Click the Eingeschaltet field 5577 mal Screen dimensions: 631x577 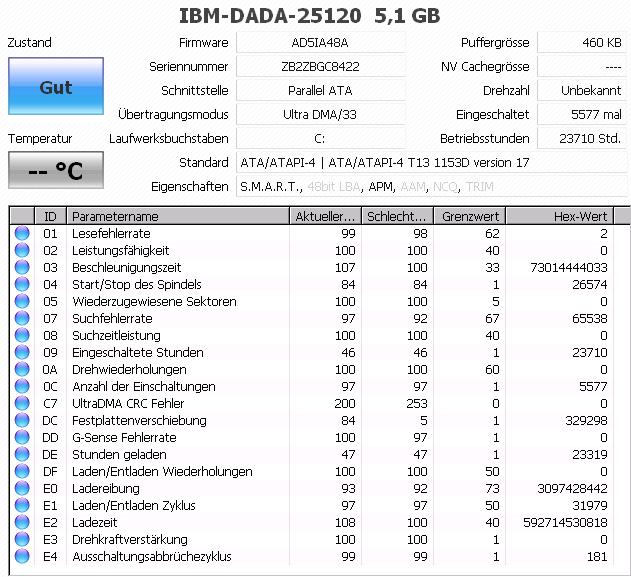(582, 115)
